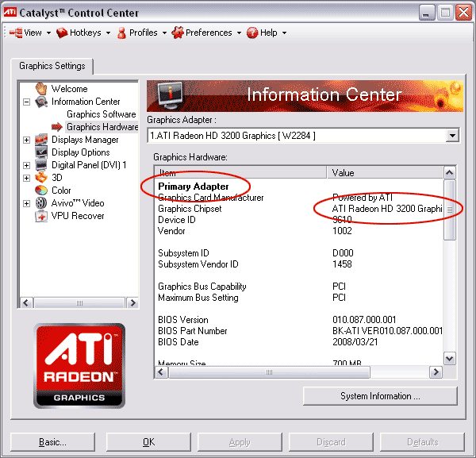The image size is (476, 458).
Task: Click the Subsystem Vendor ID value 1458
Action: [342, 264]
